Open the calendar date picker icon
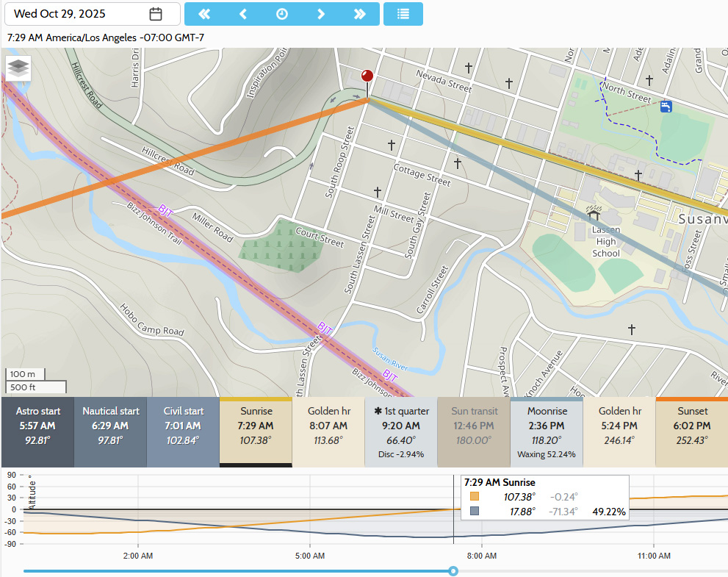The width and height of the screenshot is (728, 577). 156,14
